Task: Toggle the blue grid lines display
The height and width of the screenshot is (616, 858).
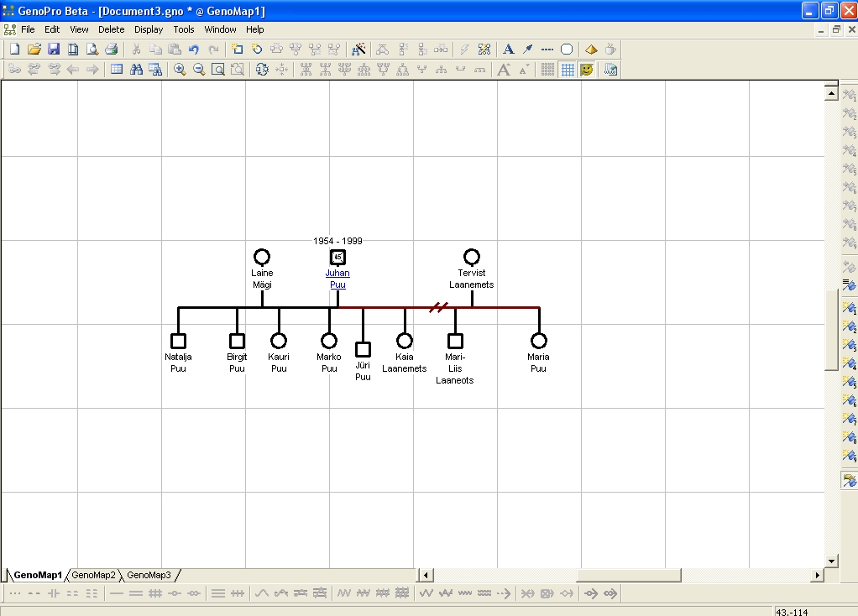Action: coord(568,70)
